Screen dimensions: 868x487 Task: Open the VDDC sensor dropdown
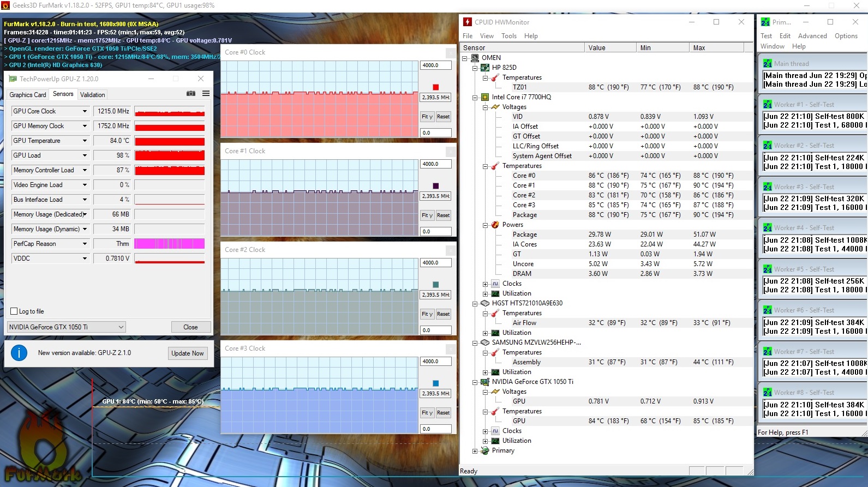pyautogui.click(x=85, y=258)
